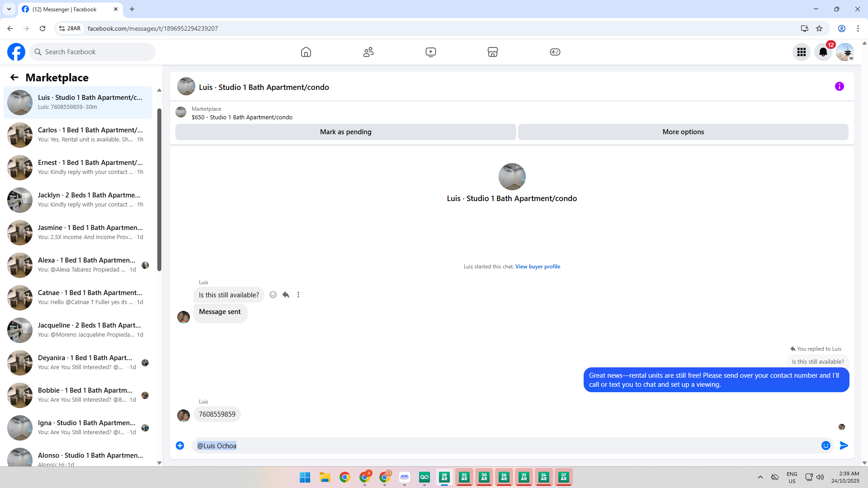
Task: Open the account profile picture menu
Action: [x=845, y=52]
